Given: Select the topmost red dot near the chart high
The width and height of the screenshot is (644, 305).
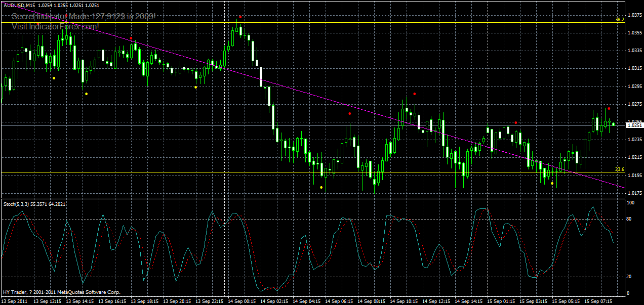Looking at the screenshot, I should 240,17.
